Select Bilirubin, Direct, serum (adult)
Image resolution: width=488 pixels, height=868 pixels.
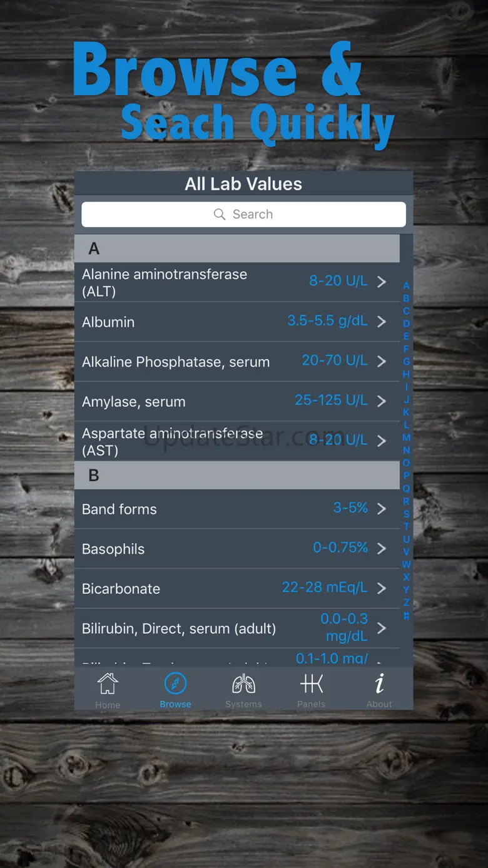237,628
